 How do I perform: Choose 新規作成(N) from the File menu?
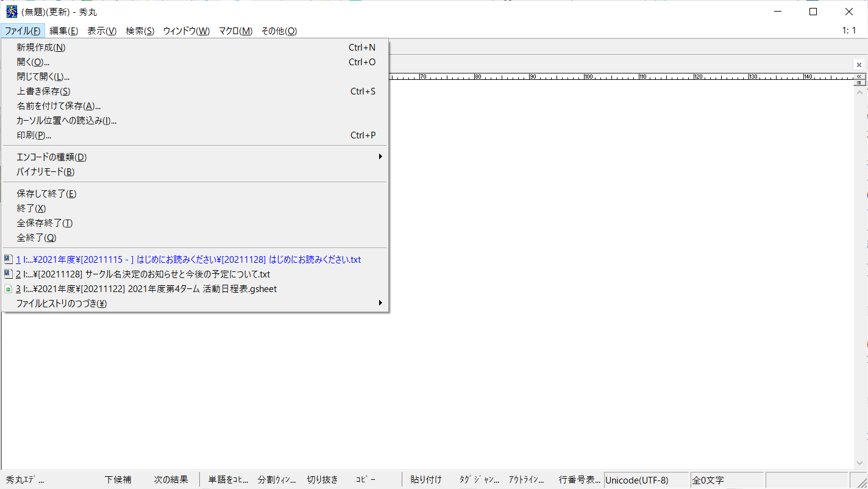click(41, 48)
